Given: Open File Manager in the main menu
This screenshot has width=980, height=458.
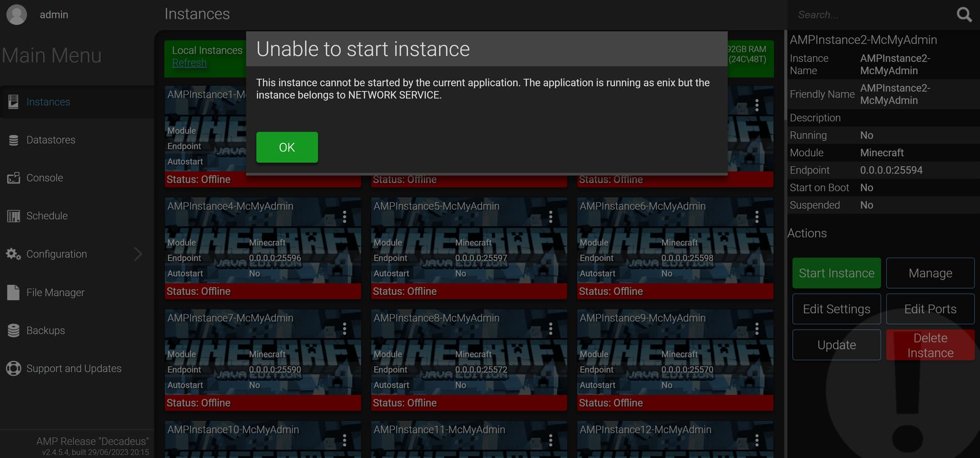Looking at the screenshot, I should [77, 292].
